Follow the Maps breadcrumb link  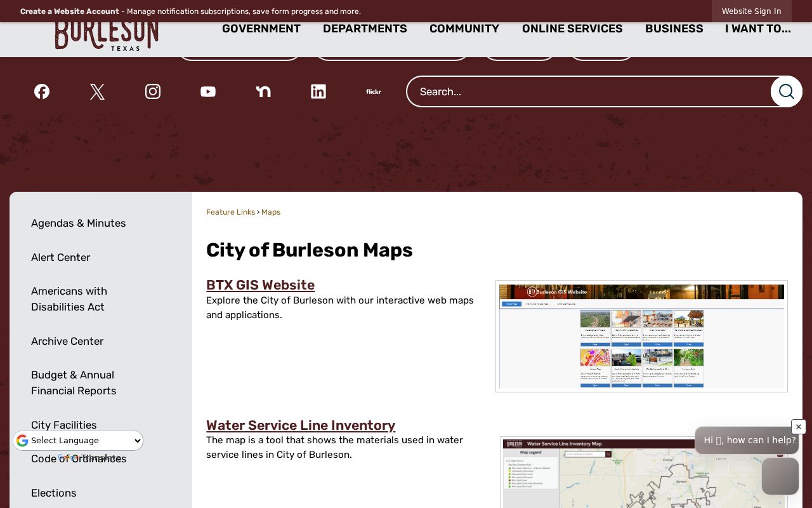click(271, 212)
